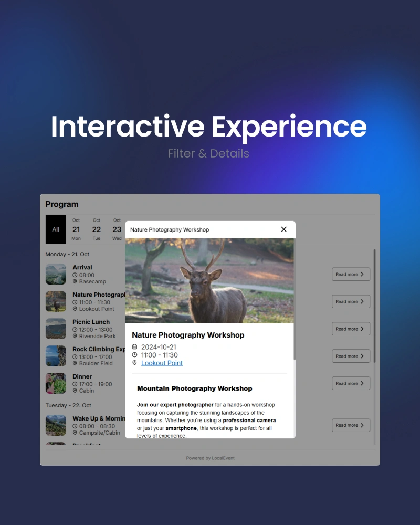Click the pin icon next to Riverside Park
420x525 pixels.
click(x=75, y=336)
